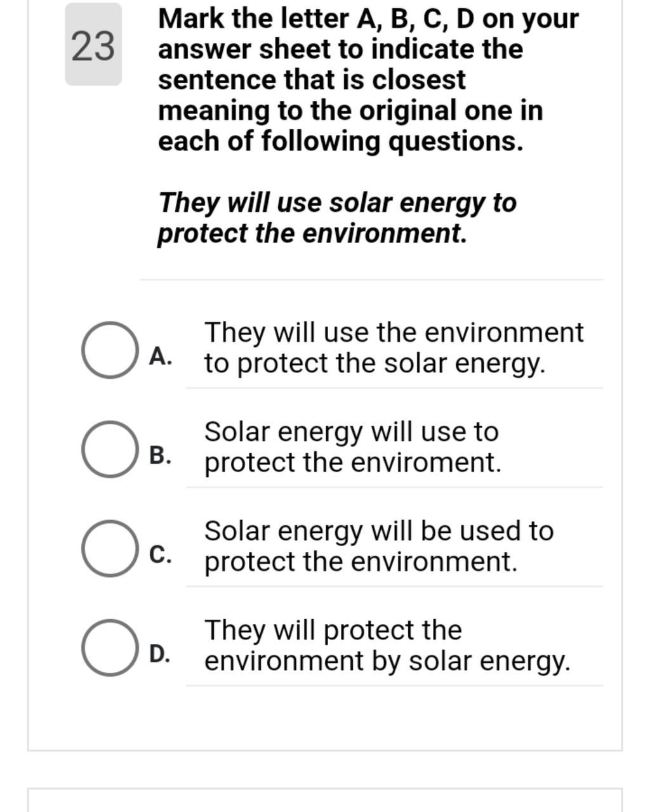
Task: Tap the answer 'They will protect the environment by'
Action: [387, 646]
